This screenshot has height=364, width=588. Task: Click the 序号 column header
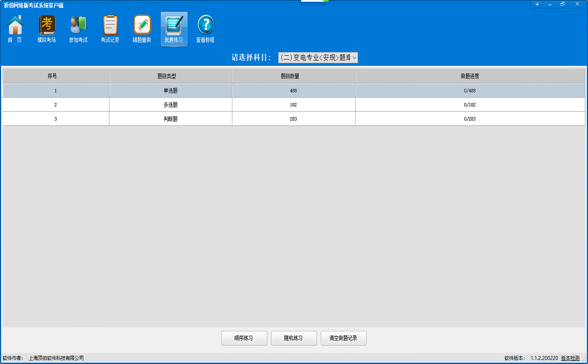click(52, 76)
